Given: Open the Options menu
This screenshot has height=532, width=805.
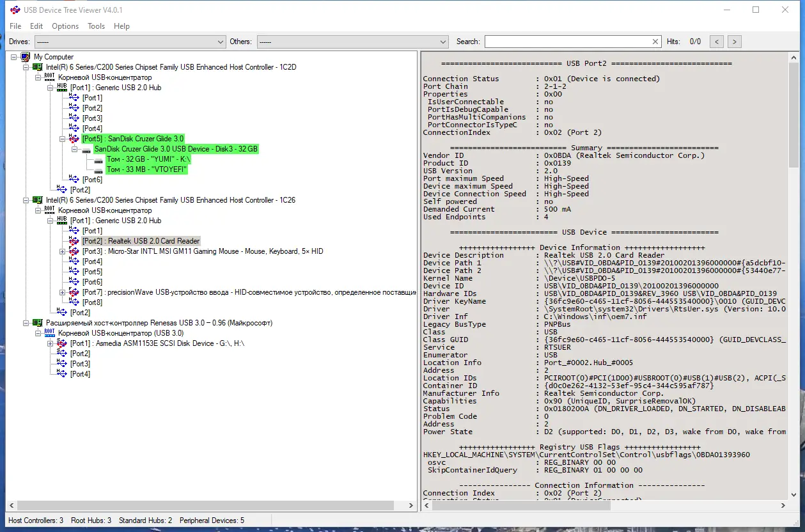Looking at the screenshot, I should [65, 26].
